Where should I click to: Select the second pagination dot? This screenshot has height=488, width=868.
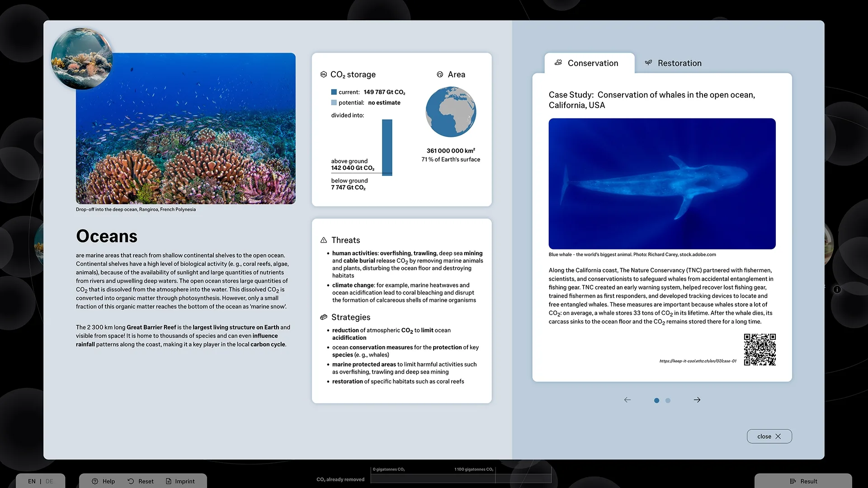[x=668, y=400]
